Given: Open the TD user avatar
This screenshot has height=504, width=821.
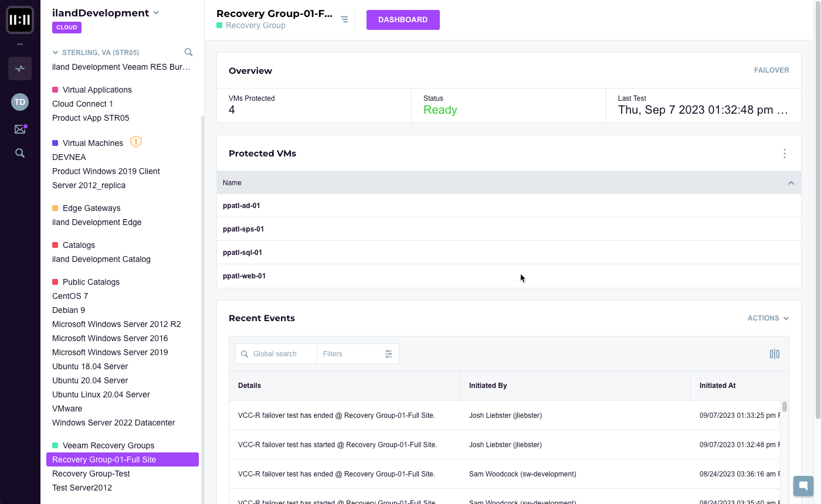Looking at the screenshot, I should (x=20, y=102).
